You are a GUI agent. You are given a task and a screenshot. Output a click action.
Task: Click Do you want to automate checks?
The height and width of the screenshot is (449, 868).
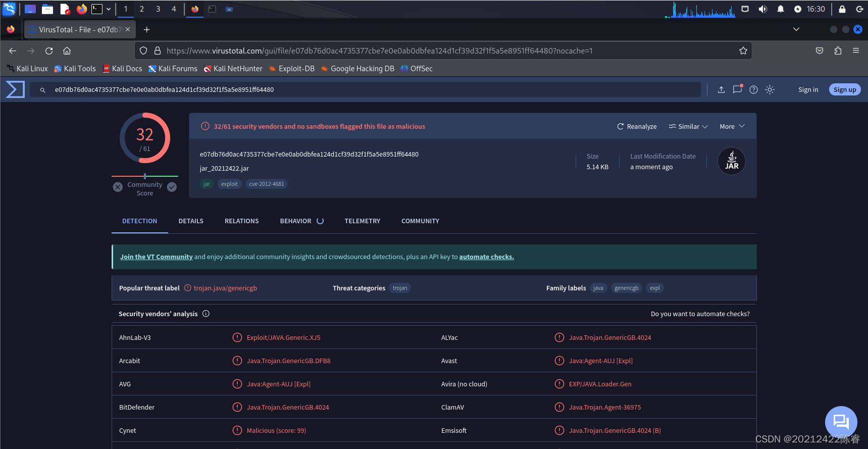pyautogui.click(x=700, y=314)
